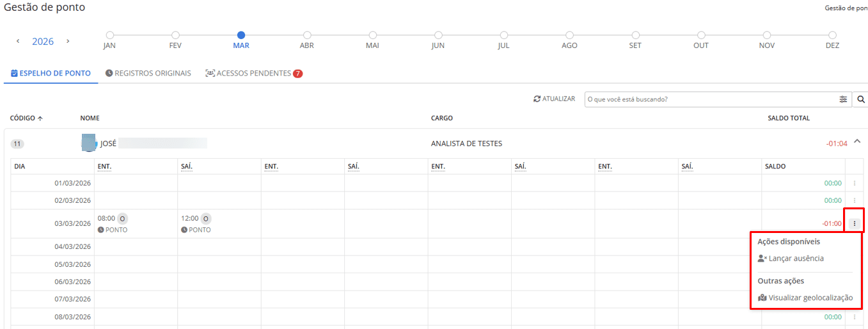The width and height of the screenshot is (868, 329).
Task: Click the 'O' badge beside 12:00
Action: (205, 218)
